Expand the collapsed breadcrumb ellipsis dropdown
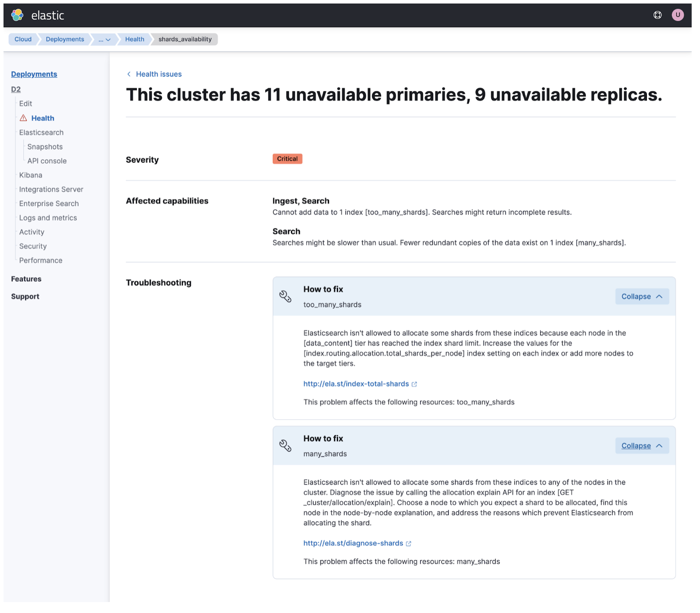Image resolution: width=700 pixels, height=613 pixels. click(104, 39)
